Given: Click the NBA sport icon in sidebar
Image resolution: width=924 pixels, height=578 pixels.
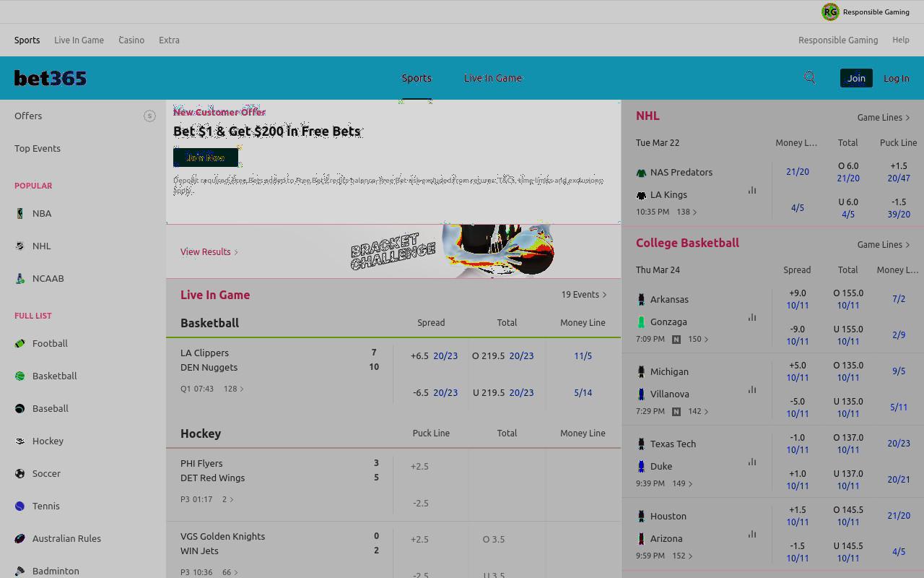Looking at the screenshot, I should 20,213.
